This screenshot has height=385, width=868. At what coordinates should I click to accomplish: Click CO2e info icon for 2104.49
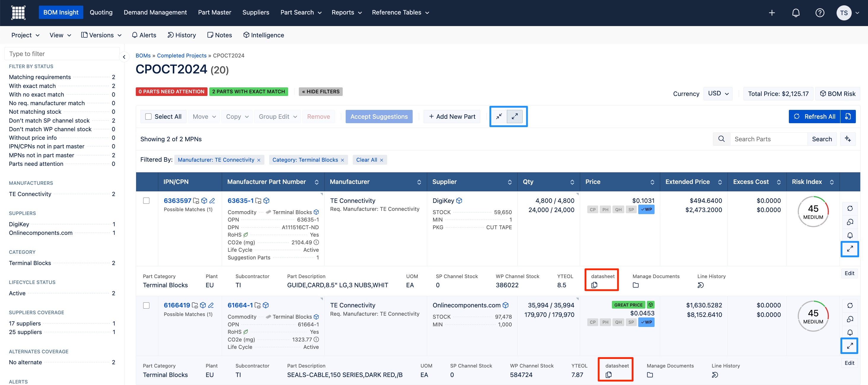[316, 242]
